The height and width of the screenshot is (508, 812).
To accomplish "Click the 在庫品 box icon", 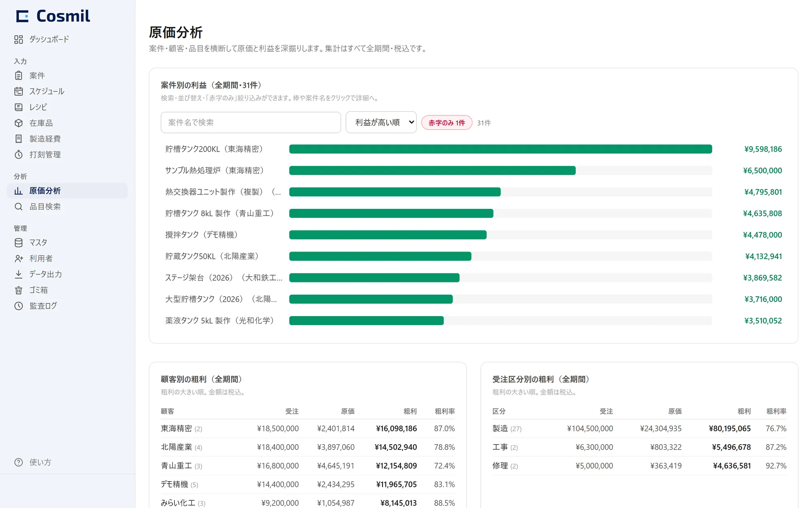I will pos(19,123).
